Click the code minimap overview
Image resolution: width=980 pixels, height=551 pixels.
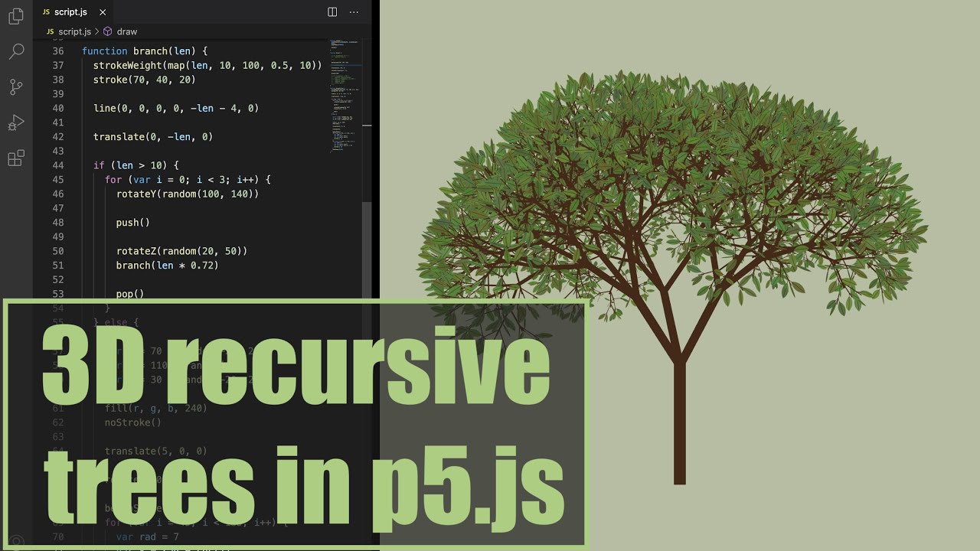click(345, 96)
